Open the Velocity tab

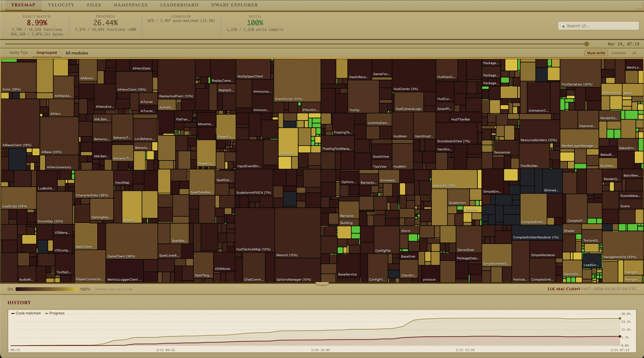pos(61,5)
